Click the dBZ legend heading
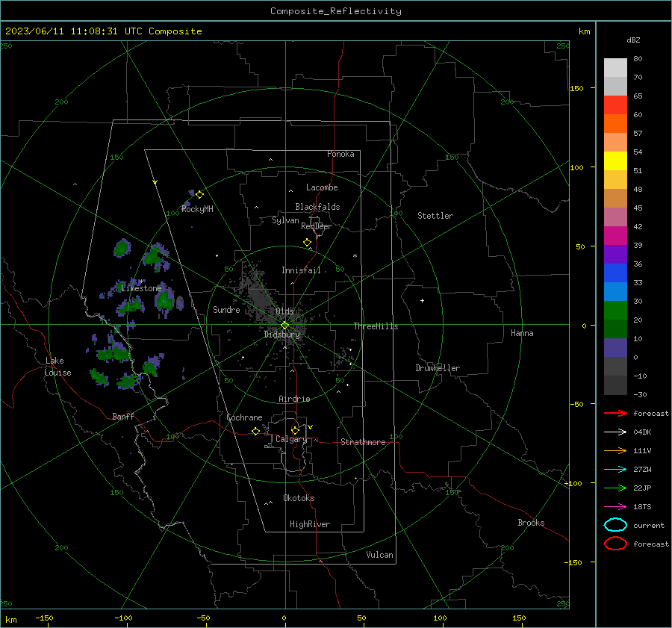The height and width of the screenshot is (628, 672). coord(633,40)
